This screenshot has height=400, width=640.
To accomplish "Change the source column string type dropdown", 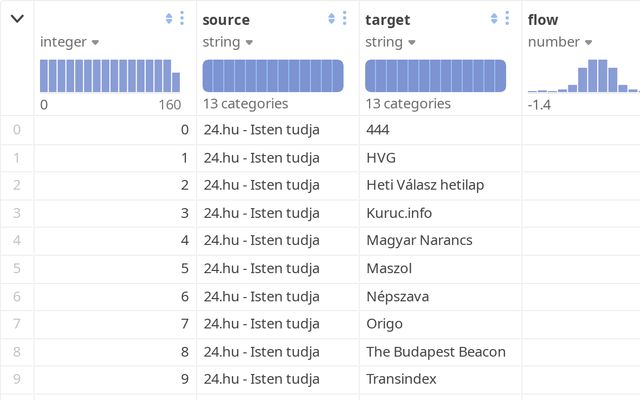I will pyautogui.click(x=227, y=42).
